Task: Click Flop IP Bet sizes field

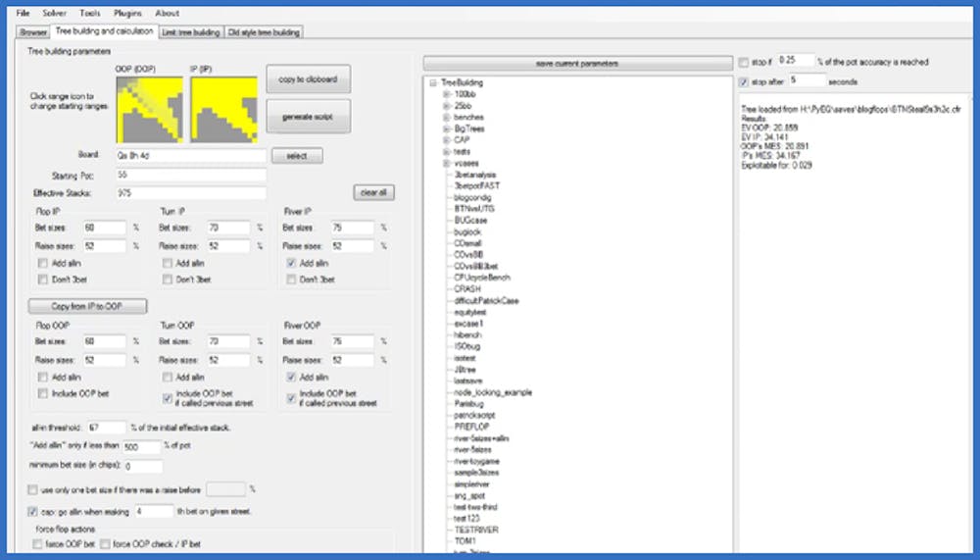Action: (105, 228)
